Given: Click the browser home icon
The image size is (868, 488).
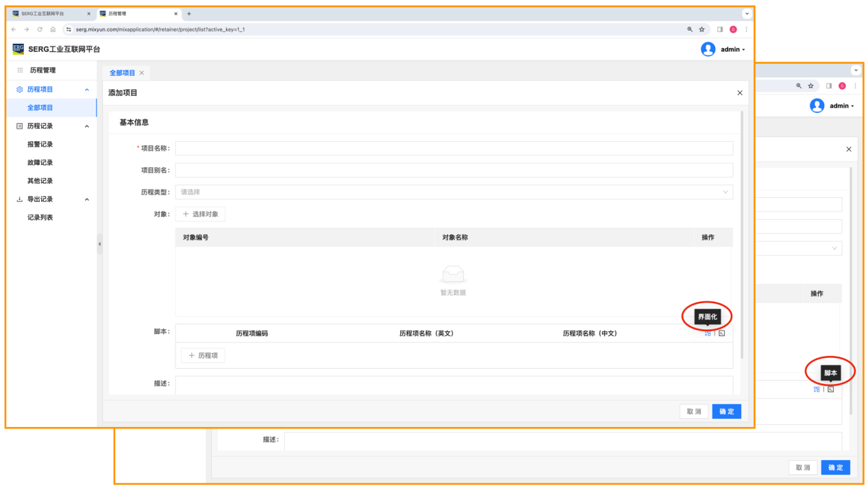Looking at the screenshot, I should click(53, 29).
